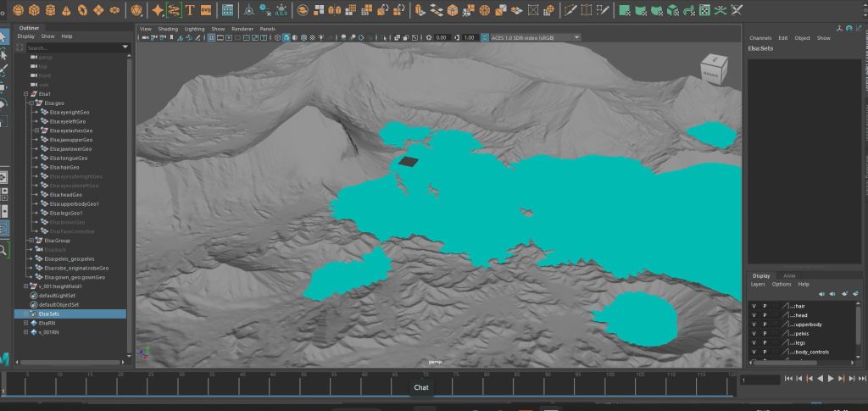Create polygon Type text tool

pyautogui.click(x=190, y=10)
